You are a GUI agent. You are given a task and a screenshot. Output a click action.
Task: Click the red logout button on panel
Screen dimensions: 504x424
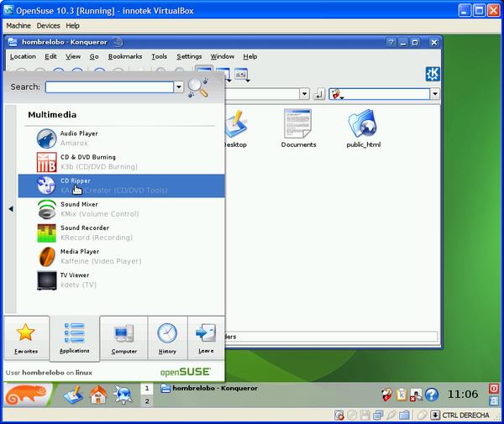click(x=494, y=389)
